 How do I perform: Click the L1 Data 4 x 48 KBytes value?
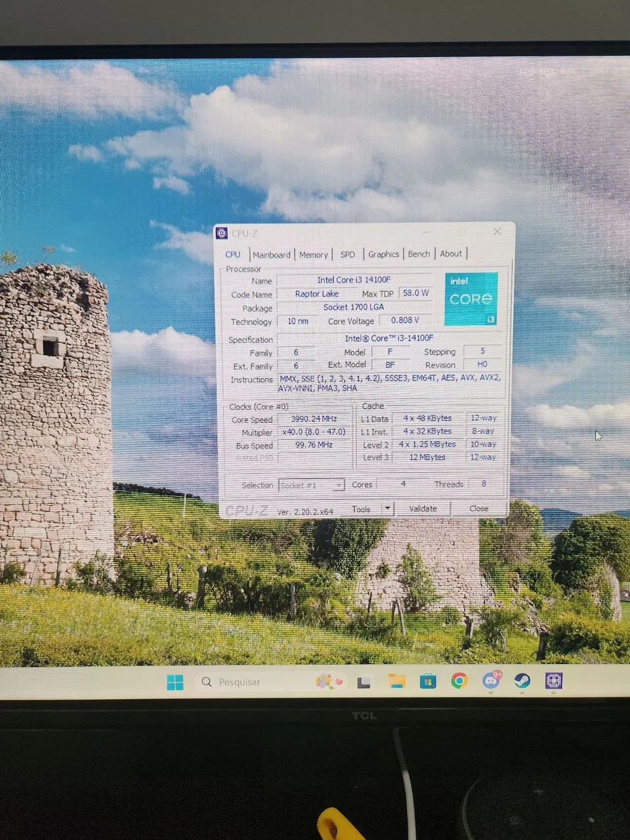click(x=427, y=419)
